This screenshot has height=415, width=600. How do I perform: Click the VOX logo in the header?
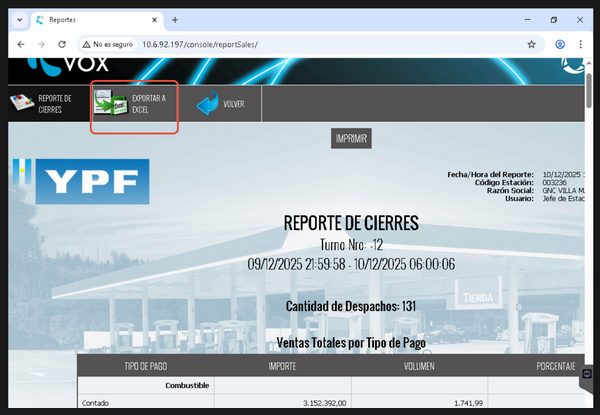tap(69, 66)
